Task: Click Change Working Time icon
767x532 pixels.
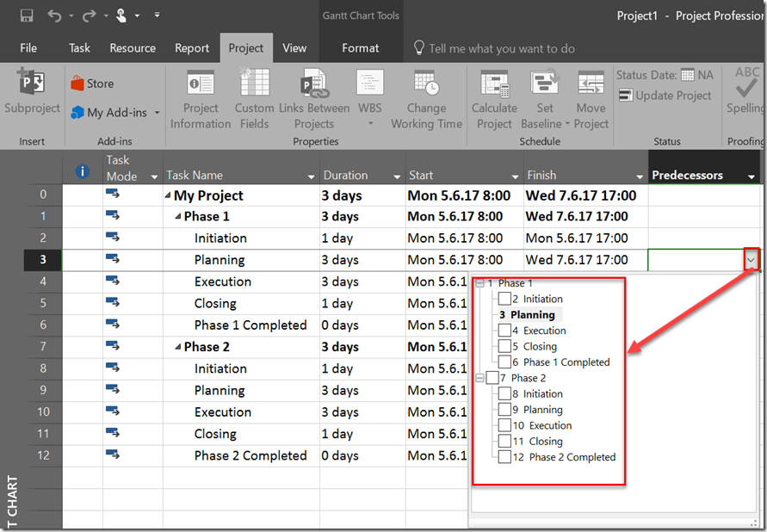Action: point(426,84)
